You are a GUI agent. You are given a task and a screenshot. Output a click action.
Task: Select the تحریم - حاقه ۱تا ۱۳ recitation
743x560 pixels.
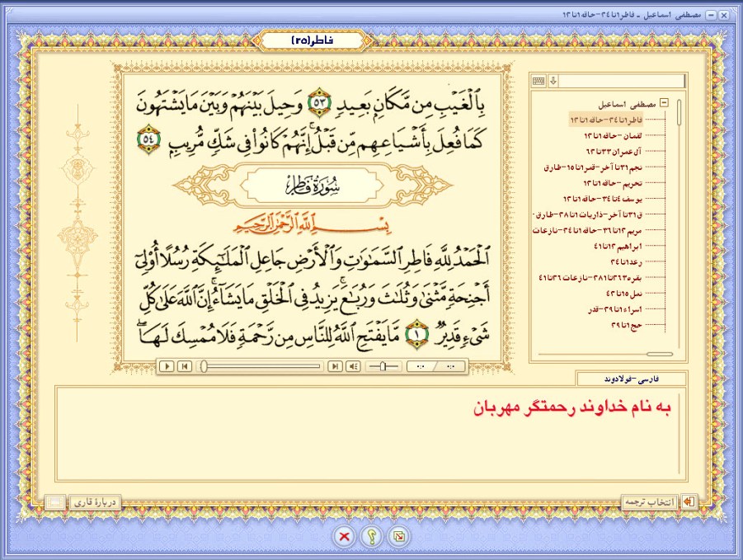coord(613,183)
